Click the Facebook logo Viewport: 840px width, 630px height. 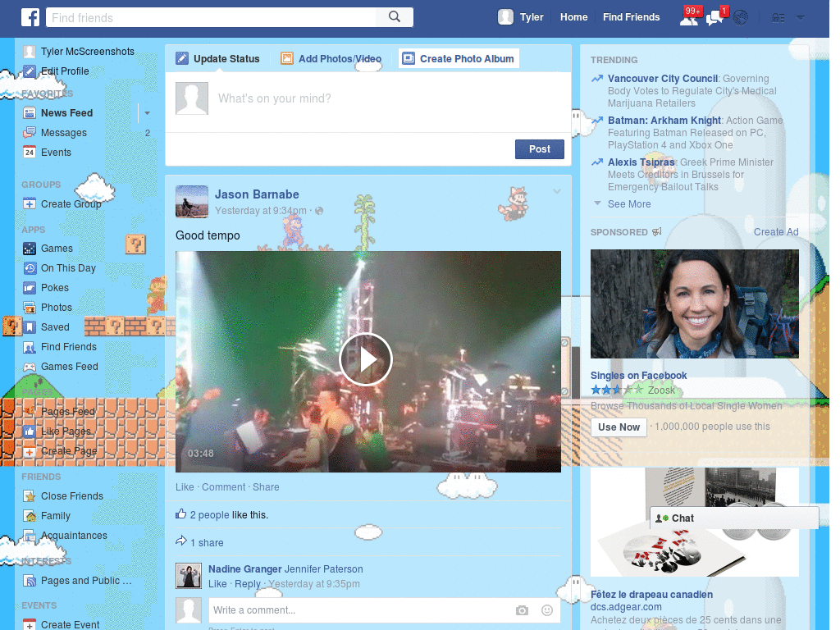coord(30,16)
